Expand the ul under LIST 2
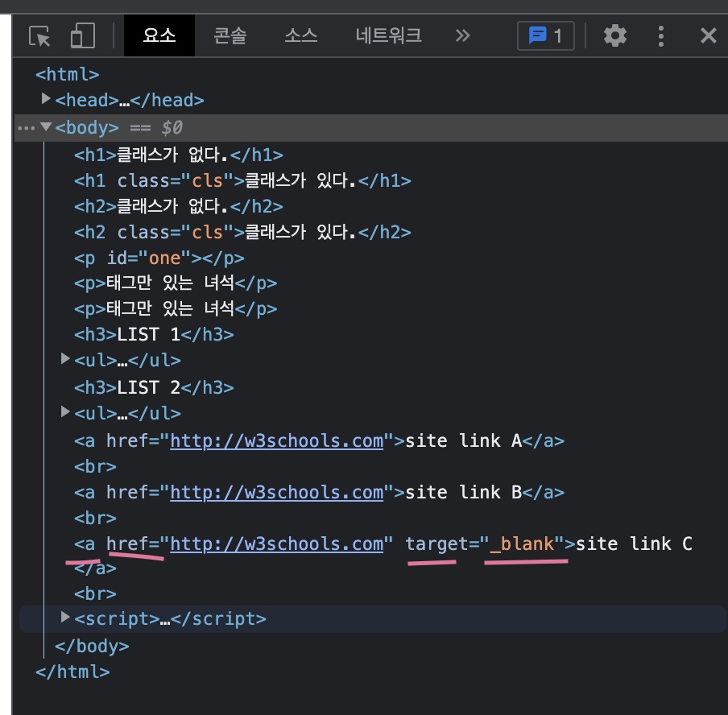The height and width of the screenshot is (715, 728). (x=65, y=411)
